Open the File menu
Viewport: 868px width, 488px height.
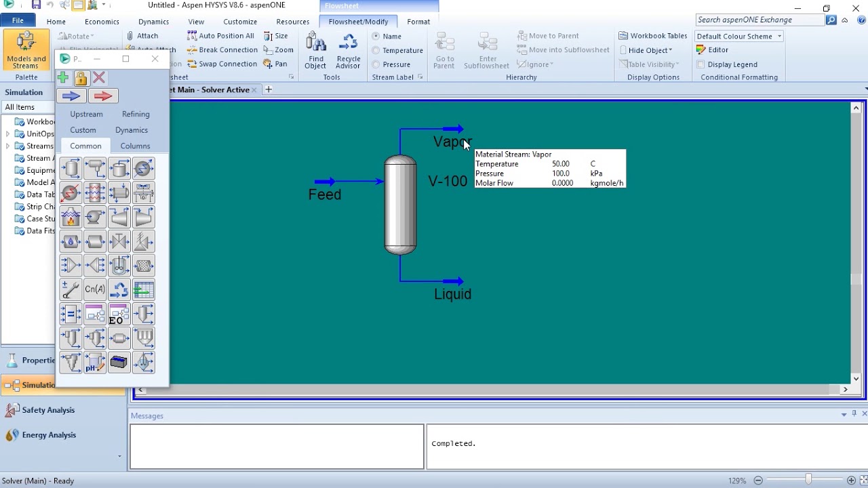pos(18,21)
